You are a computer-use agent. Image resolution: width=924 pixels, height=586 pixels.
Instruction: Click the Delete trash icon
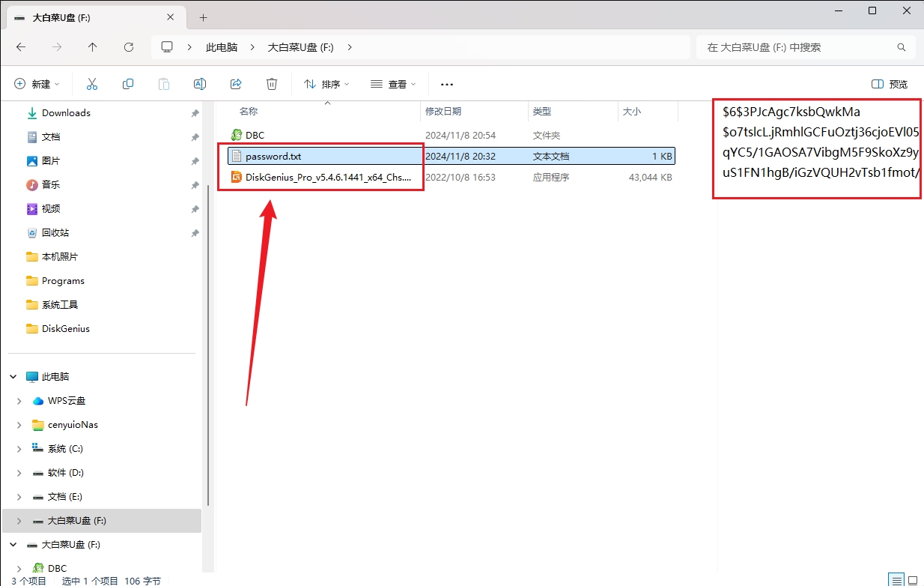272,84
